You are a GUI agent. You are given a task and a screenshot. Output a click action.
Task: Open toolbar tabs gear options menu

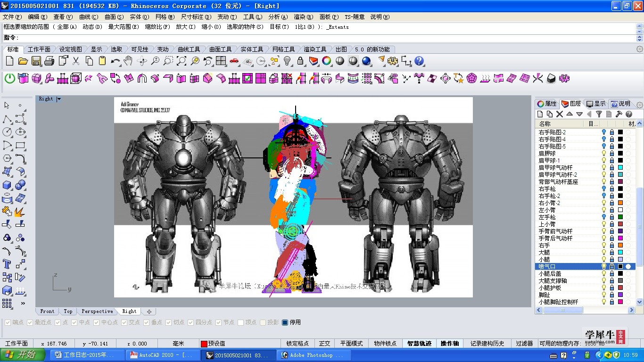click(640, 49)
